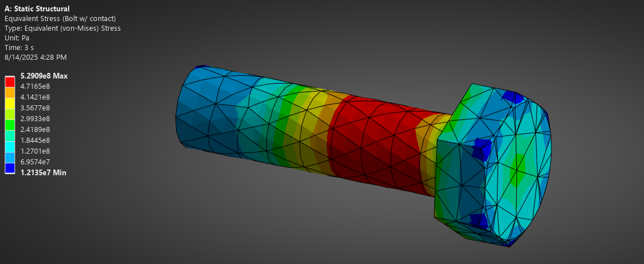
Task: Click the red legend color band
Action: [10, 81]
